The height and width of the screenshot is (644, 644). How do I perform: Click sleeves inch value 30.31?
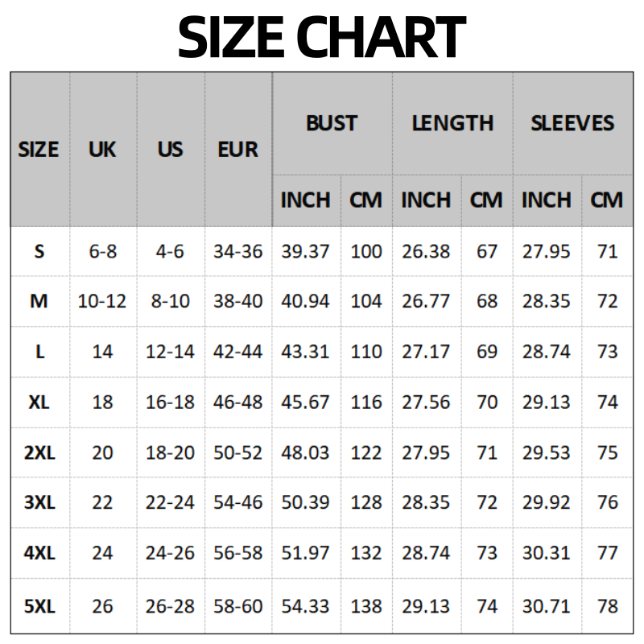547,553
